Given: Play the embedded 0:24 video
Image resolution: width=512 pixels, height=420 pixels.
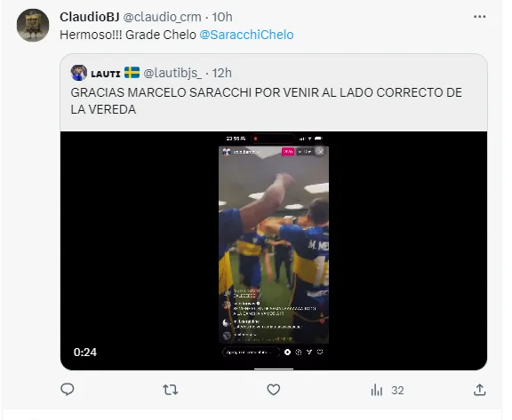Looking at the screenshot, I should tap(274, 250).
